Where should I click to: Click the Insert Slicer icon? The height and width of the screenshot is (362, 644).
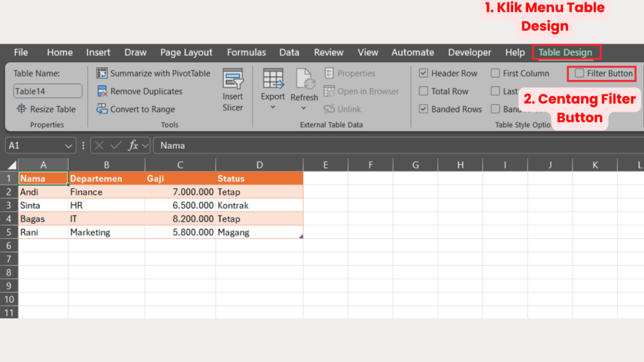tap(233, 80)
